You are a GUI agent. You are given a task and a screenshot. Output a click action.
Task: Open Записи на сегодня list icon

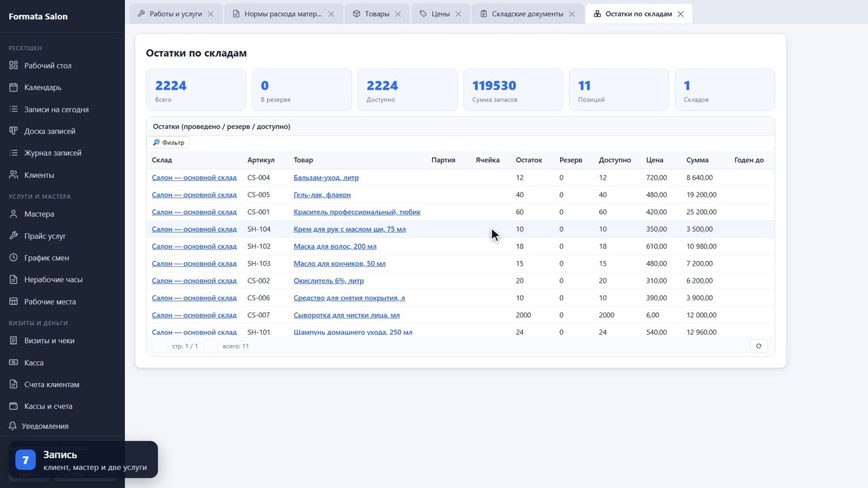[13, 109]
